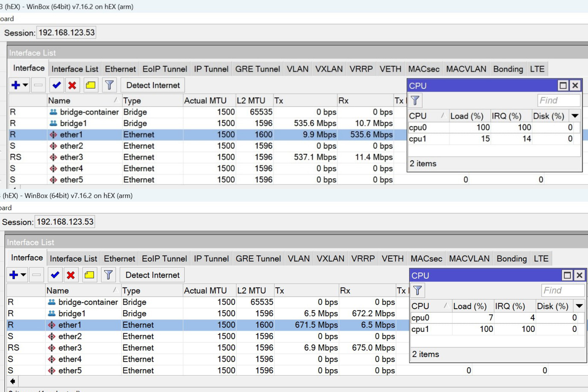Click the remove (minus) icon in the bottom window
Viewport: 588px width, 392px height.
tap(37, 275)
